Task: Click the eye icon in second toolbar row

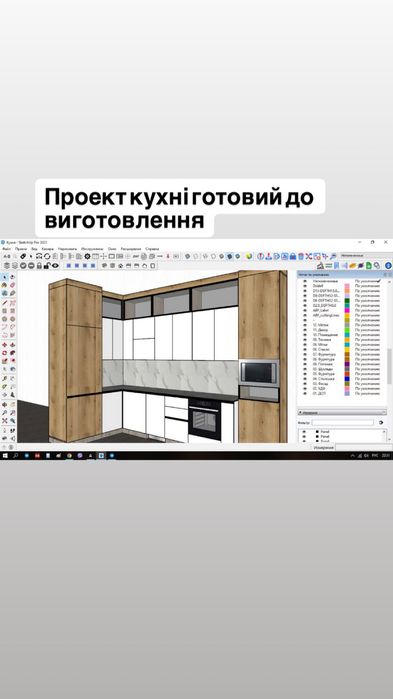Action: [x=55, y=266]
